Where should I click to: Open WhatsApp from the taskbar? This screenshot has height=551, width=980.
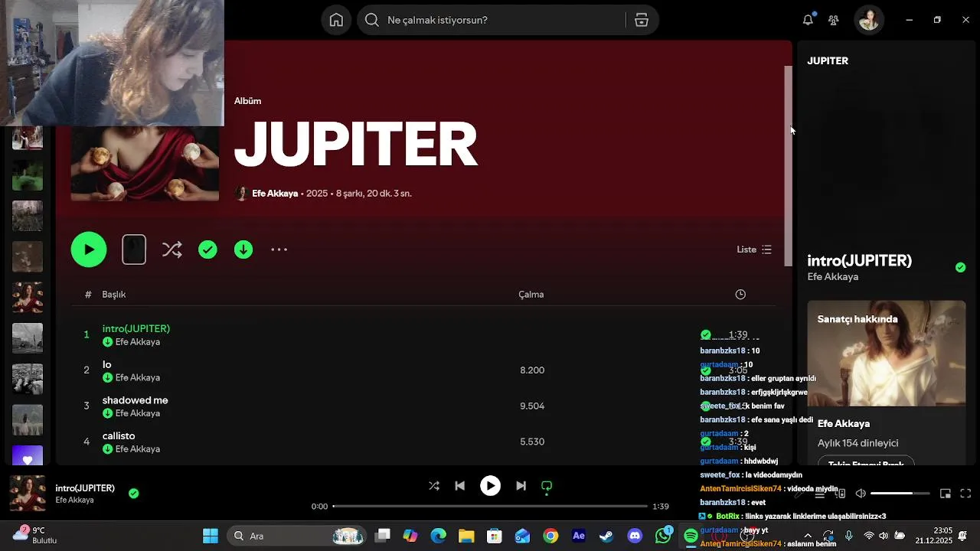click(x=663, y=536)
